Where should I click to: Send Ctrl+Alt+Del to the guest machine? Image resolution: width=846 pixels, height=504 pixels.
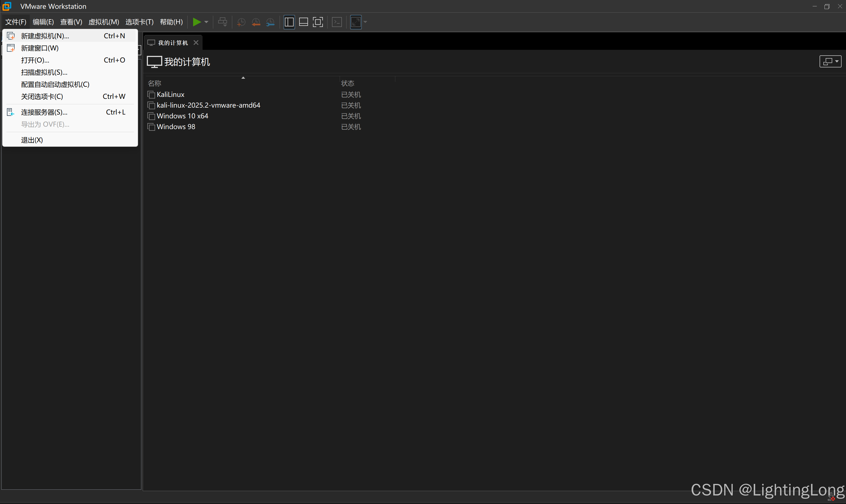[x=223, y=22]
